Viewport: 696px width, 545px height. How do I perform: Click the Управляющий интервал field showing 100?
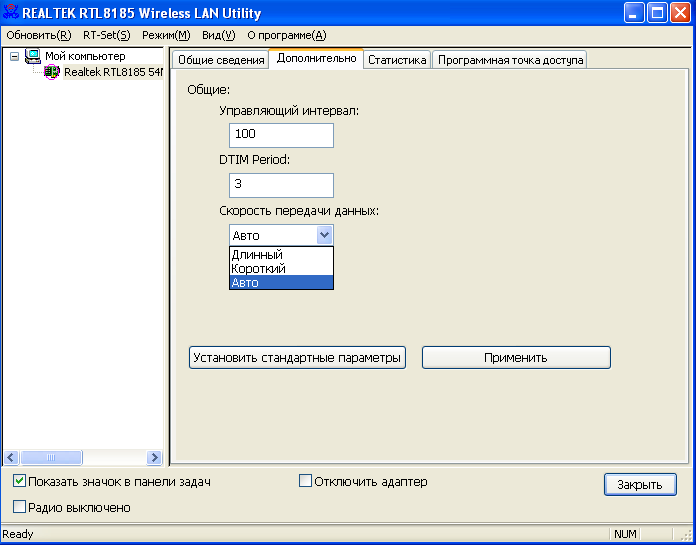click(x=281, y=135)
